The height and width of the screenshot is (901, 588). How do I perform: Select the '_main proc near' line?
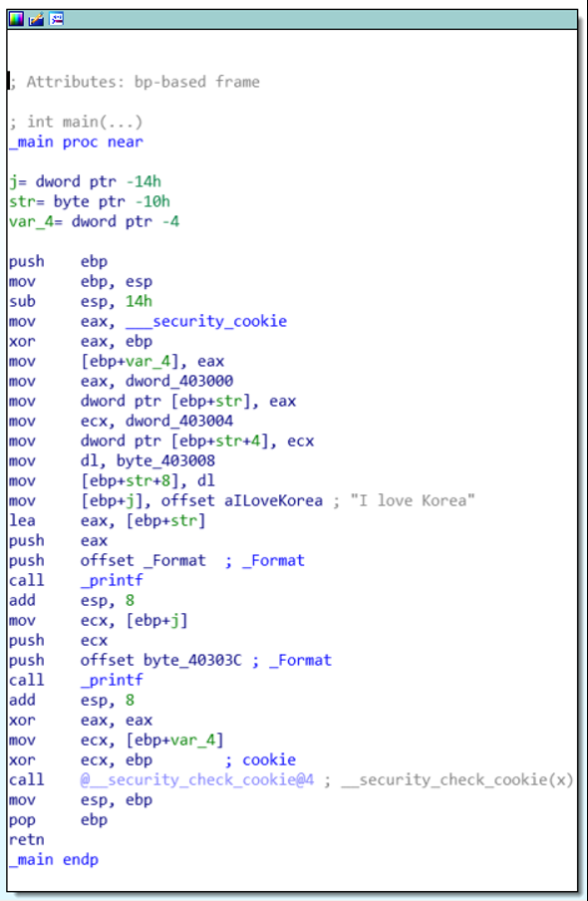(x=76, y=142)
